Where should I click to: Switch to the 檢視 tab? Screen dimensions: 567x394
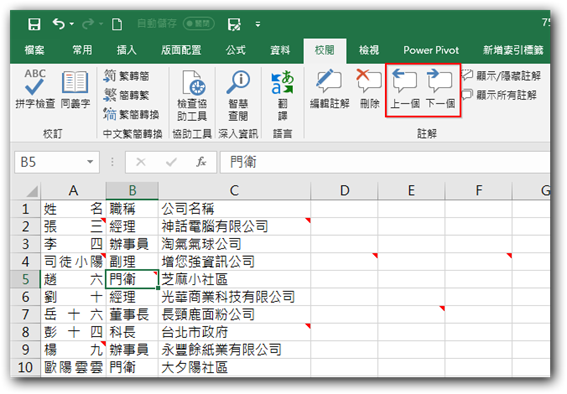click(x=369, y=50)
